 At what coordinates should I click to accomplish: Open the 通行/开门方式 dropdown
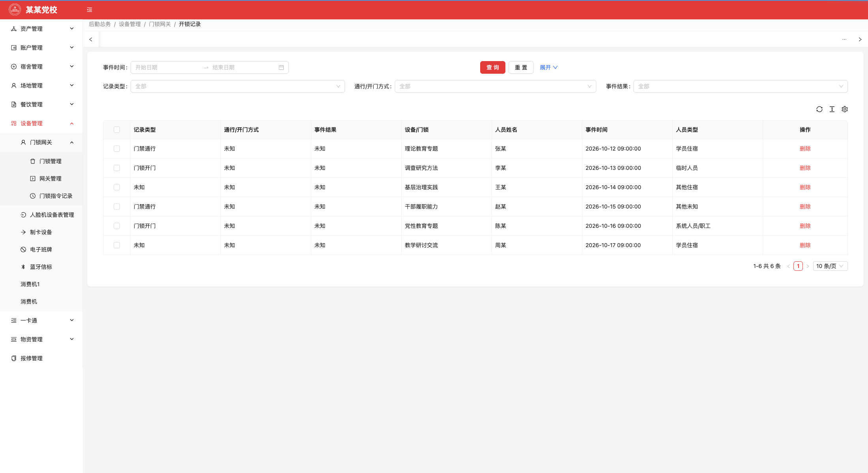(495, 86)
